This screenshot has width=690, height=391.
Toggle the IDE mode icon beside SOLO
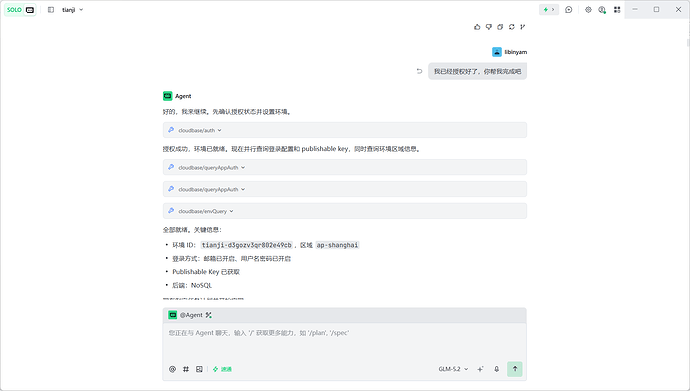click(x=30, y=10)
